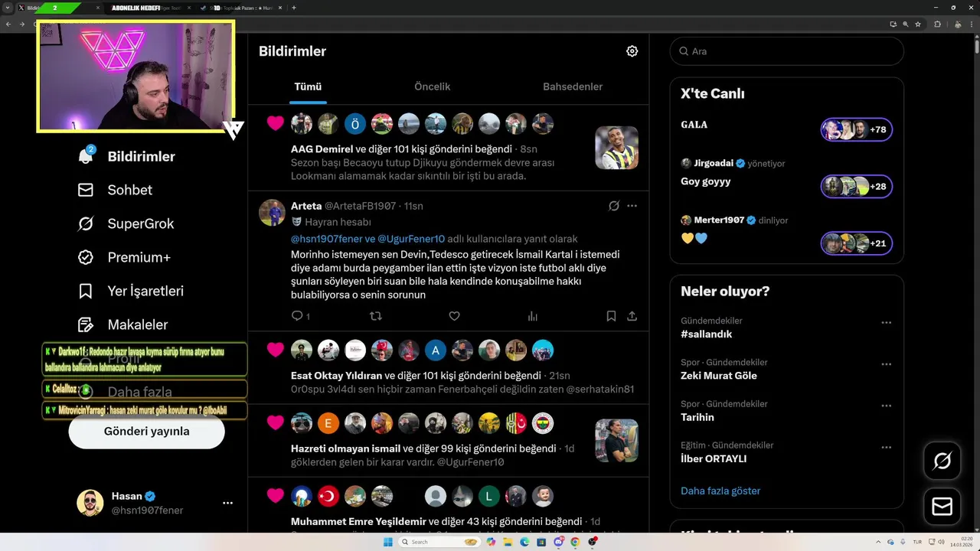Open floating messages envelope button
980x551 pixels.
pyautogui.click(x=942, y=507)
